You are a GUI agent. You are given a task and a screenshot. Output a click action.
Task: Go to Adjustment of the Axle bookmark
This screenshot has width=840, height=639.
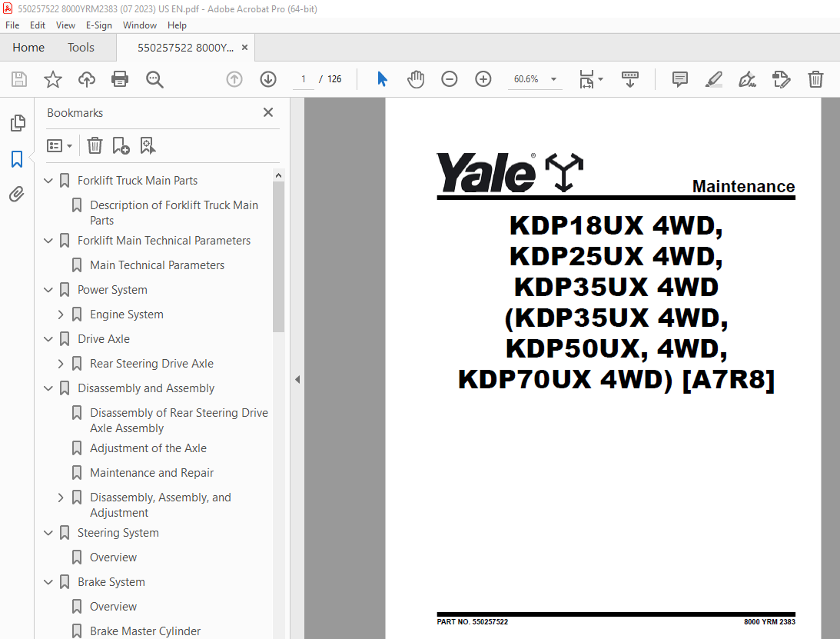148,449
